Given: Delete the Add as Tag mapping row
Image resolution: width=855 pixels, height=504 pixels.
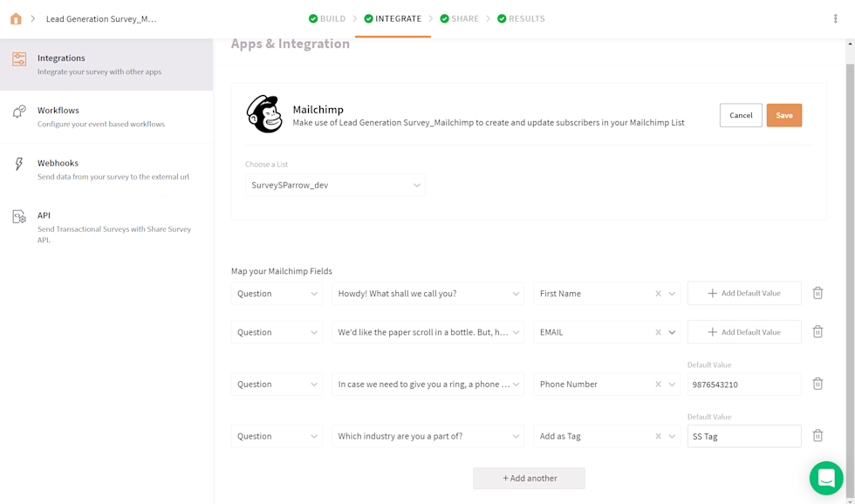Looking at the screenshot, I should click(x=817, y=435).
